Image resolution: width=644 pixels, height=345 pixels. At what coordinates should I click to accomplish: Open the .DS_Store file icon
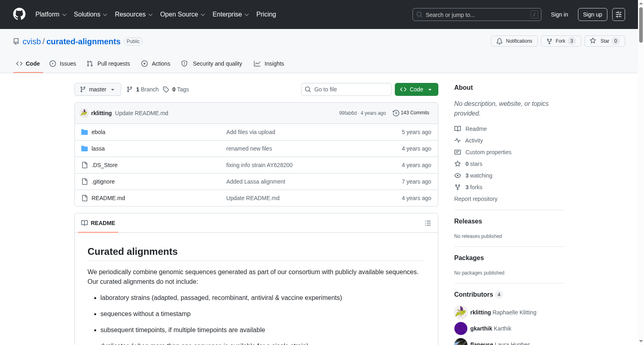(85, 165)
